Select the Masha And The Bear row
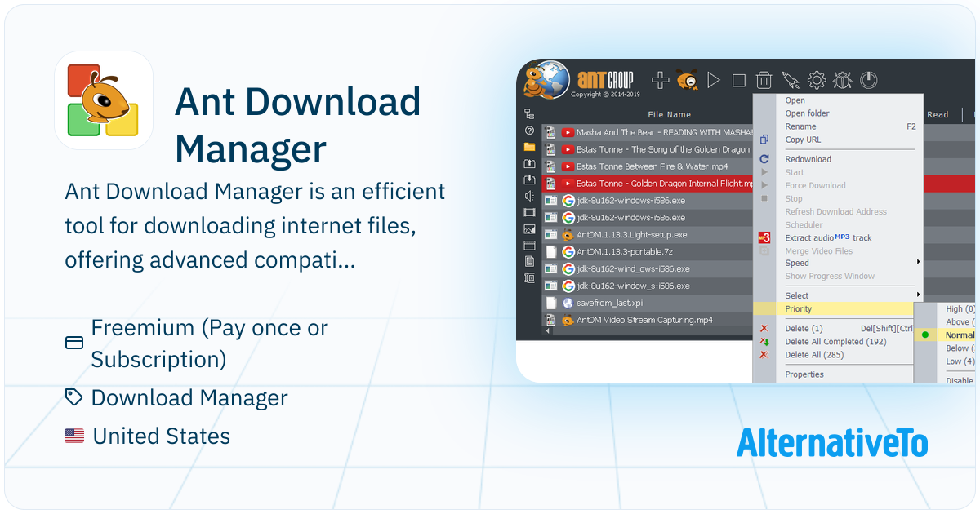 click(647, 132)
